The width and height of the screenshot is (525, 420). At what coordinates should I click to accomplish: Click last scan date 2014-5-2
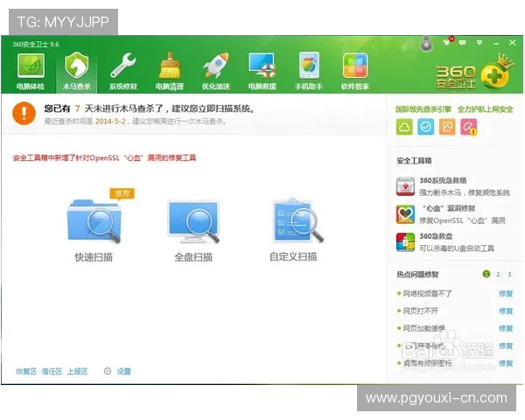coord(110,122)
